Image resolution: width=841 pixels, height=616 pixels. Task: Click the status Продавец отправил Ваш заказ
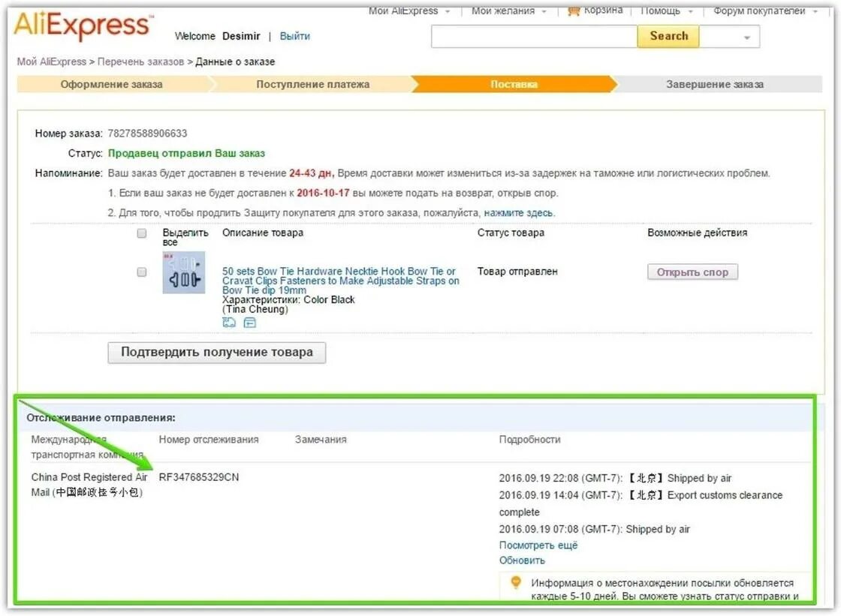(x=187, y=153)
